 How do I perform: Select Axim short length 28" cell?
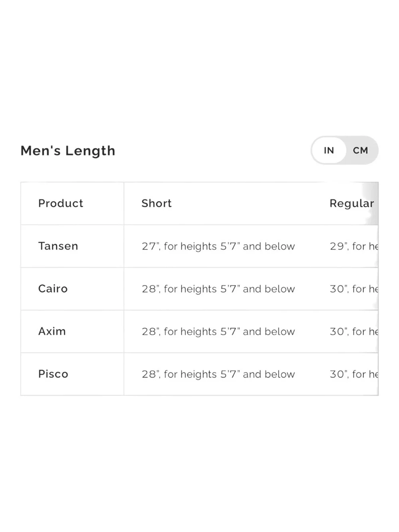click(x=218, y=332)
